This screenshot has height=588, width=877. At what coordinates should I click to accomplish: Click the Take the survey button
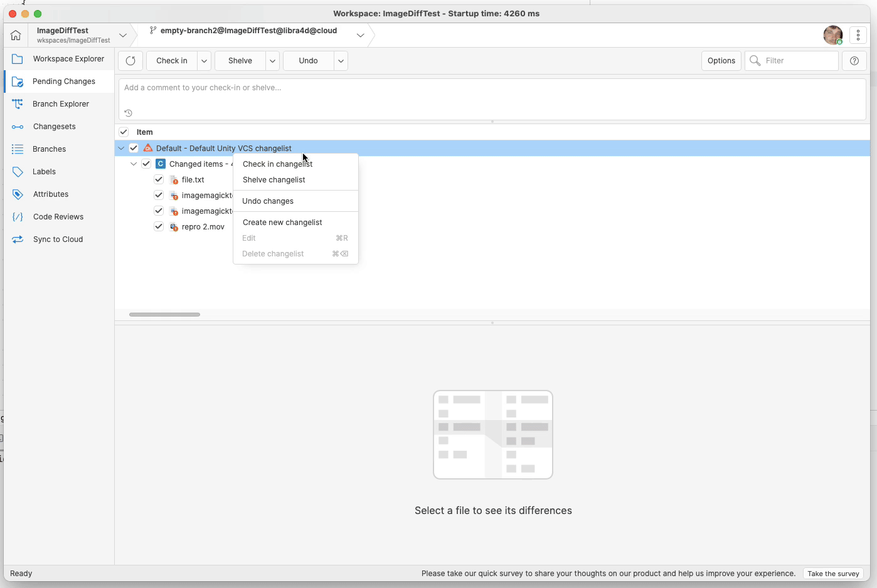point(833,573)
